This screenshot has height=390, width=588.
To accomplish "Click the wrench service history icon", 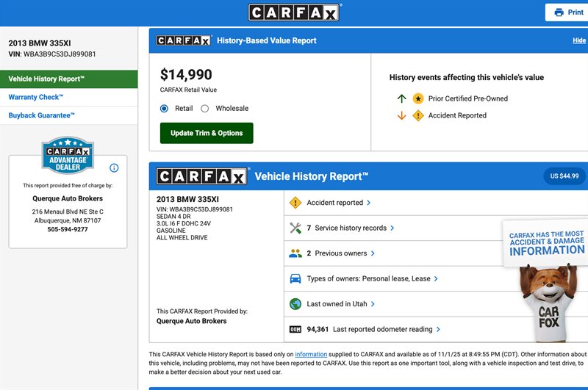I will 295,228.
